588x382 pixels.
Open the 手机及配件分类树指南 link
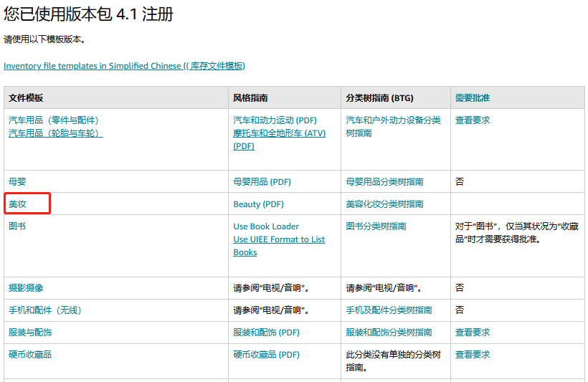pos(389,310)
